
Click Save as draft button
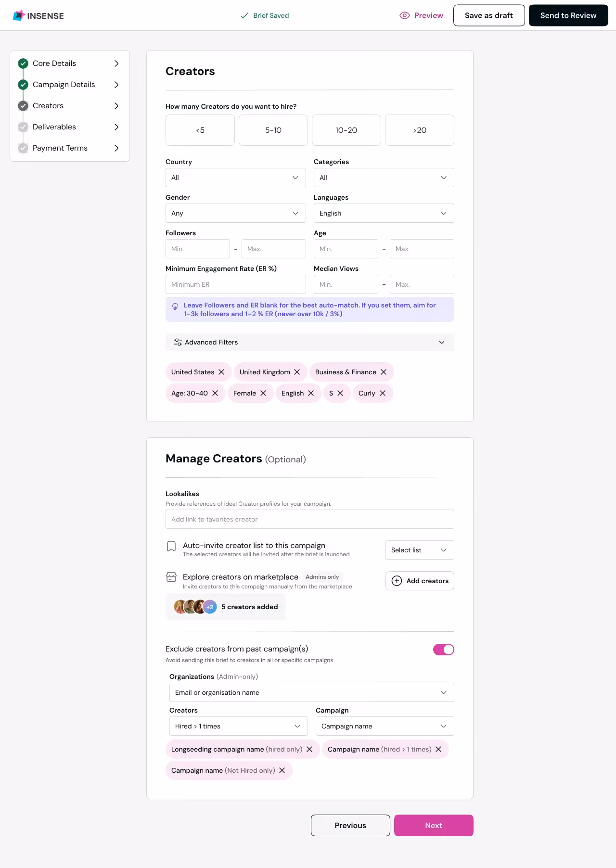coord(489,15)
